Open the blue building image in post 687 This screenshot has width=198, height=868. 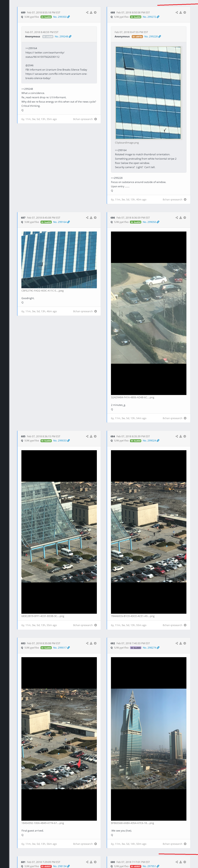pos(59,260)
